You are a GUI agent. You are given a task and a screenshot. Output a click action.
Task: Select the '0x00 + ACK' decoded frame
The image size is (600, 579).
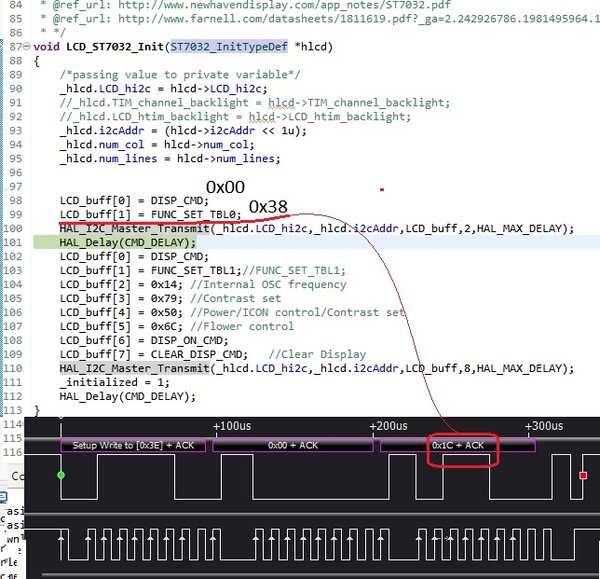[x=293, y=445]
